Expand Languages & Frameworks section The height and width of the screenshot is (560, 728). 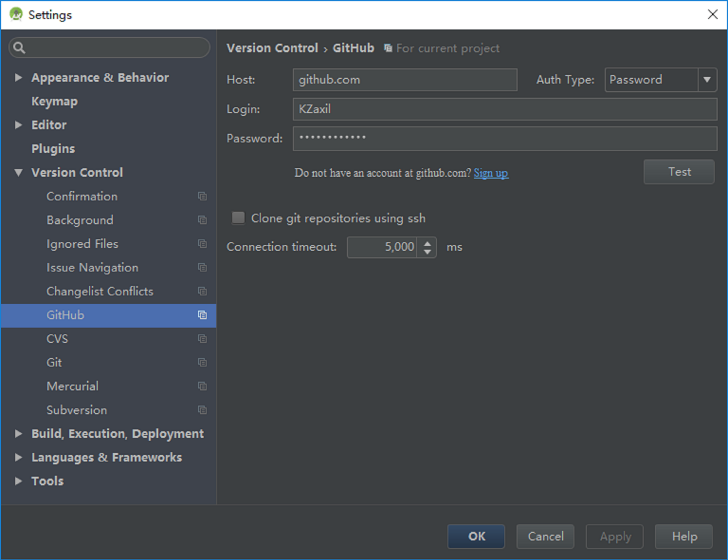coord(18,457)
